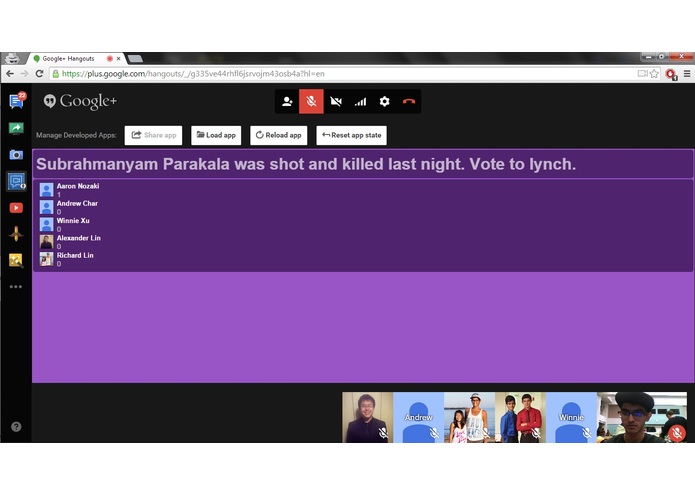The image size is (695, 494).
Task: Click the Google+ logo
Action: (x=80, y=101)
